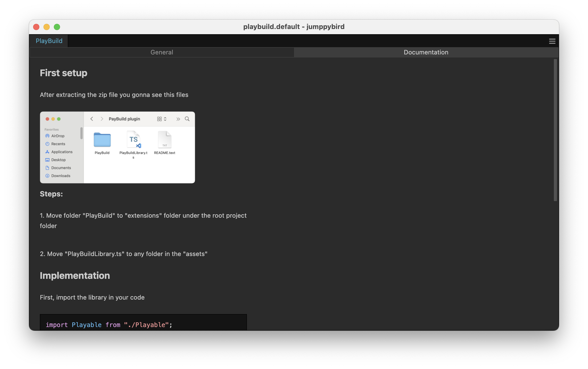Open the hamburger menu icon
The image size is (588, 369).
[552, 41]
